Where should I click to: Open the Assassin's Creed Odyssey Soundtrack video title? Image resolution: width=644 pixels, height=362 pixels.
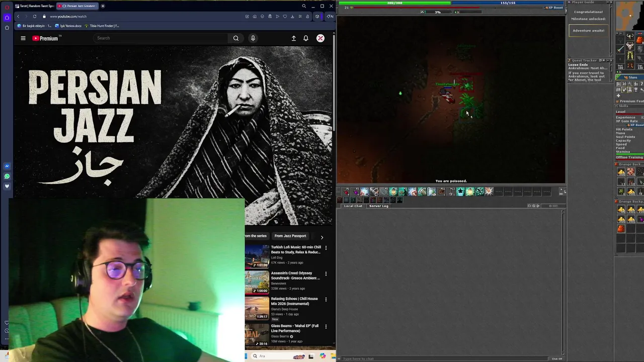[x=295, y=276]
